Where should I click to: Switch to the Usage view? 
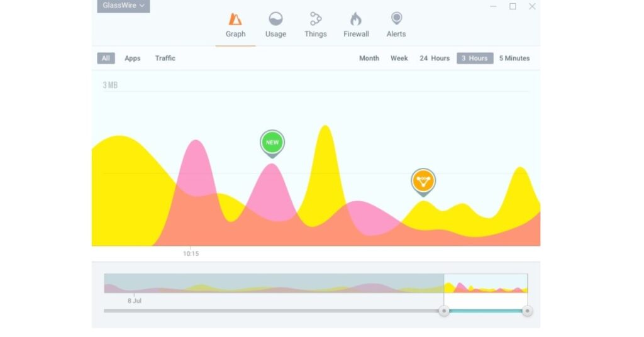(275, 25)
